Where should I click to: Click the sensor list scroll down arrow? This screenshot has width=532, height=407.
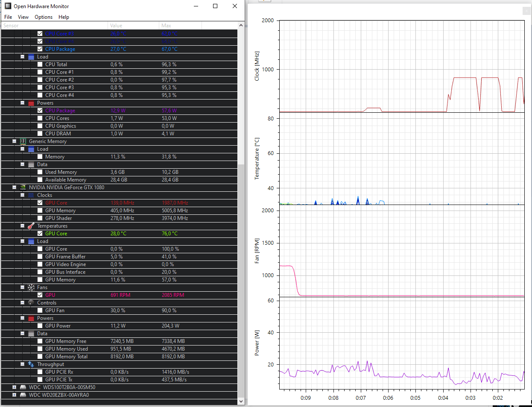(241, 401)
